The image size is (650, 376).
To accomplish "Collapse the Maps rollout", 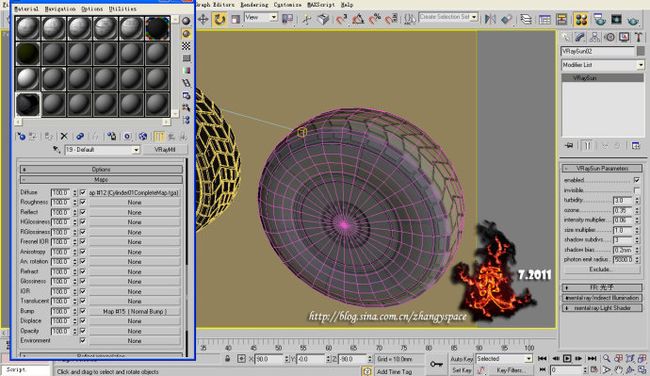I will coord(101,180).
